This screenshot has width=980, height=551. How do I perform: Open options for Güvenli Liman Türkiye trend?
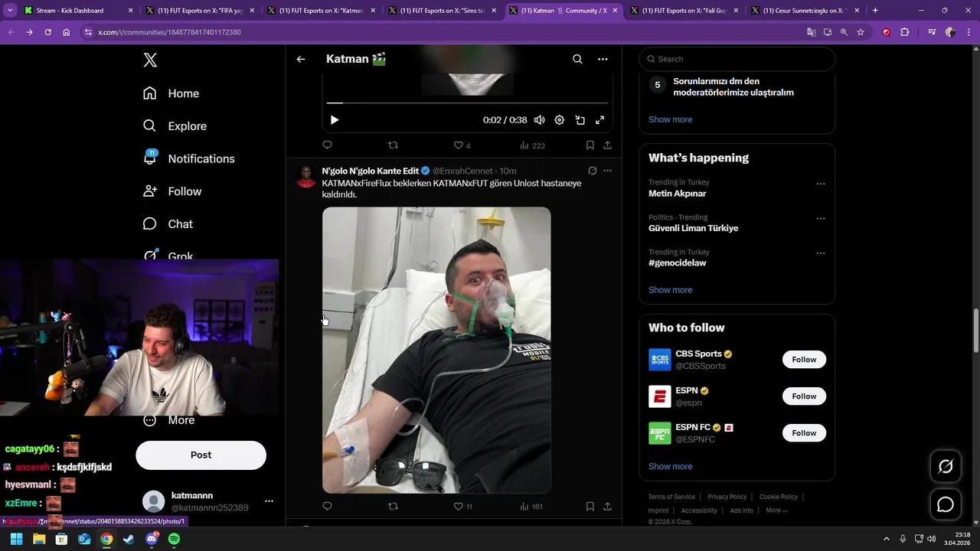coord(821,218)
